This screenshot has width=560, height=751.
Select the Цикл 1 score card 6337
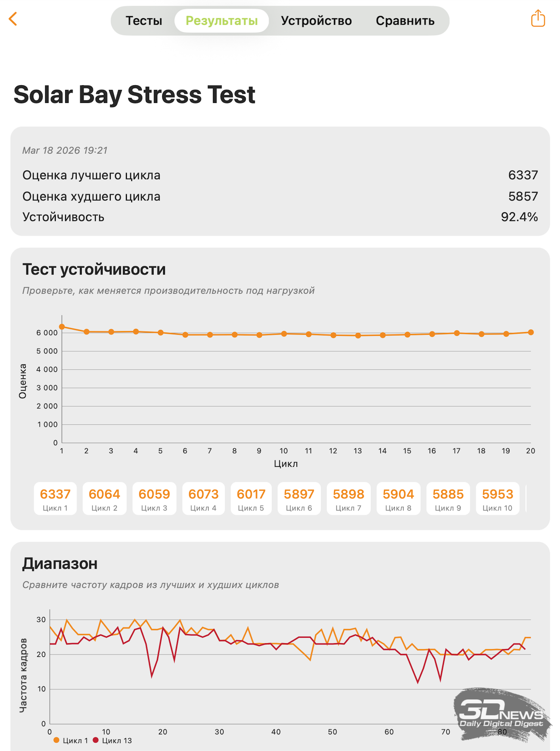(55, 499)
